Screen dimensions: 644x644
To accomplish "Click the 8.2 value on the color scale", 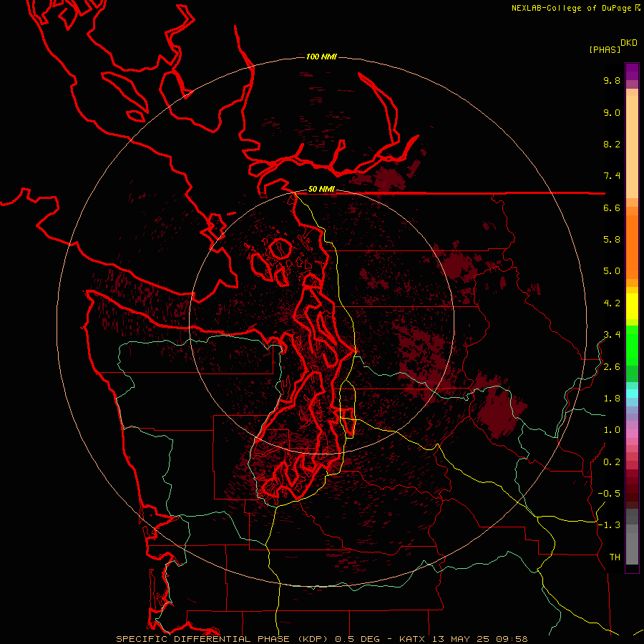I will click(612, 144).
